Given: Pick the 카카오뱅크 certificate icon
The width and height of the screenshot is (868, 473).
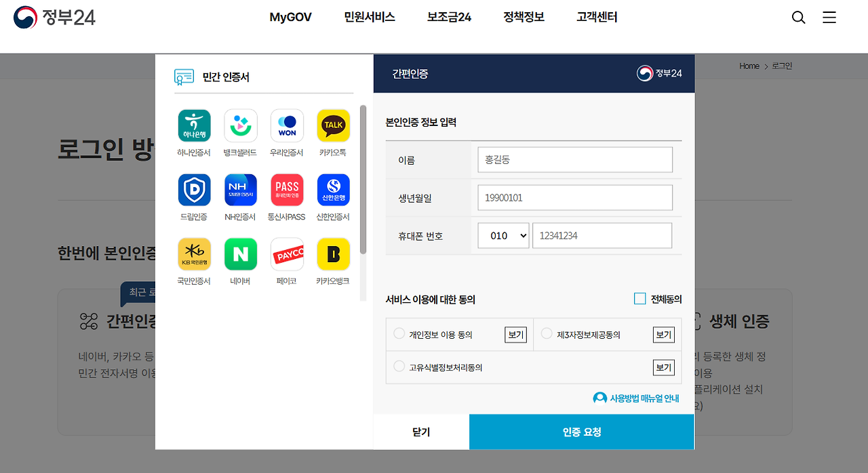Looking at the screenshot, I should [x=334, y=254].
